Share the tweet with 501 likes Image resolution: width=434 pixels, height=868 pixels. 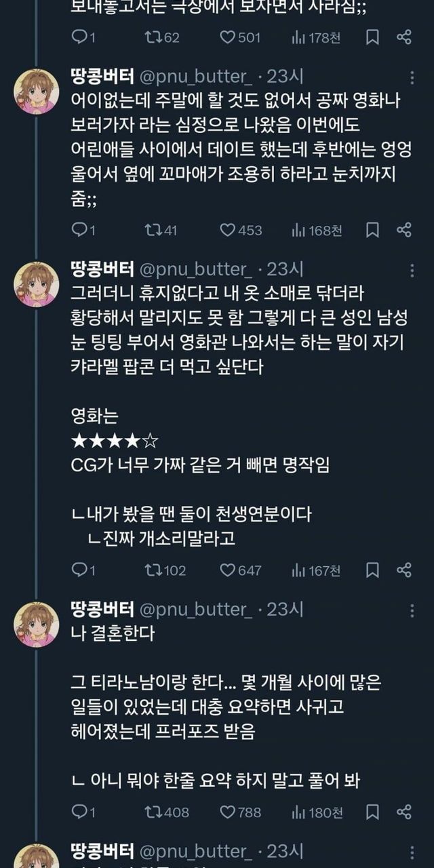pos(404,37)
